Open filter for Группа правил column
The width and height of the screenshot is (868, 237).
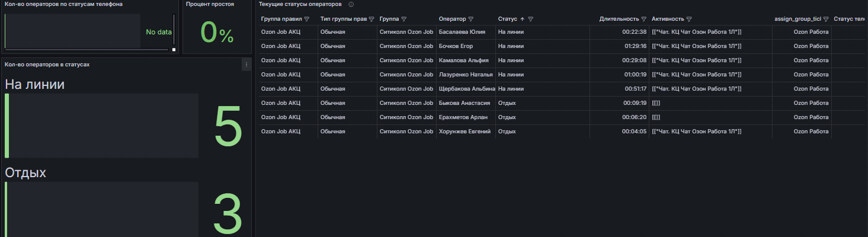307,19
